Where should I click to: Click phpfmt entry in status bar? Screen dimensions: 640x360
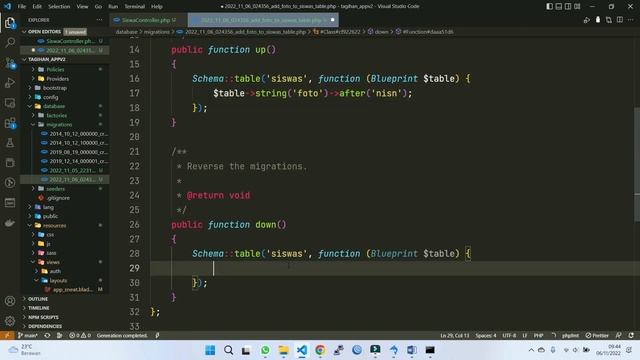570,336
